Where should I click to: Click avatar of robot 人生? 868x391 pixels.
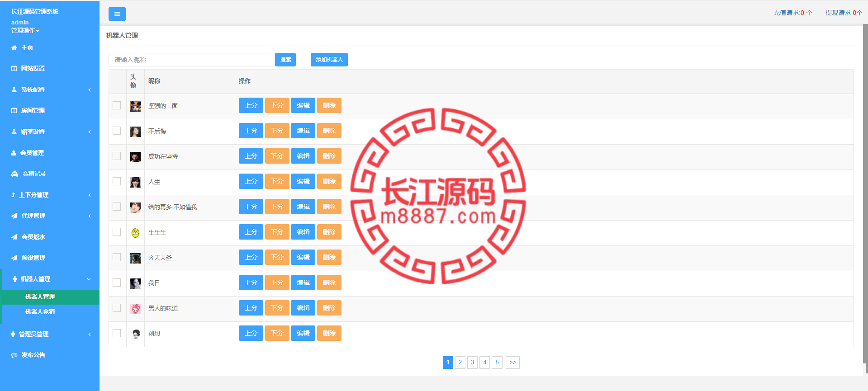pos(135,182)
